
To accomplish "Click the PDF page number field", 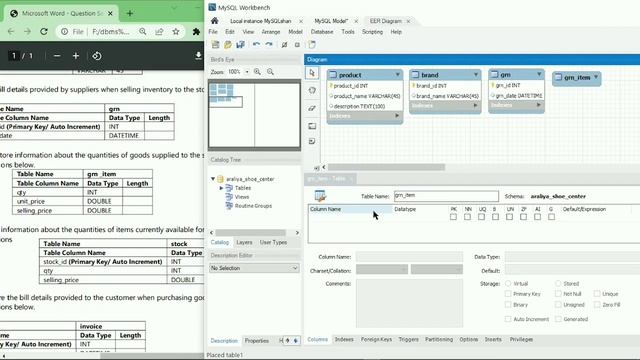I will click(14, 56).
